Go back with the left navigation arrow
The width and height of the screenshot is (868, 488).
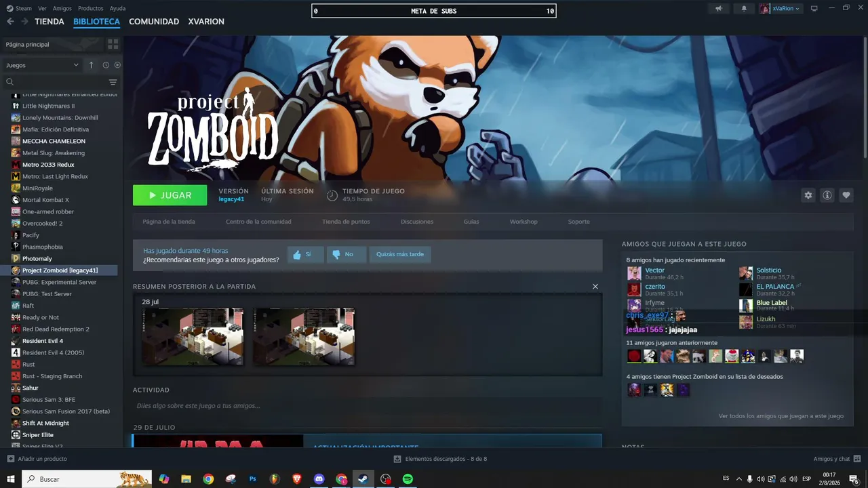(10, 22)
